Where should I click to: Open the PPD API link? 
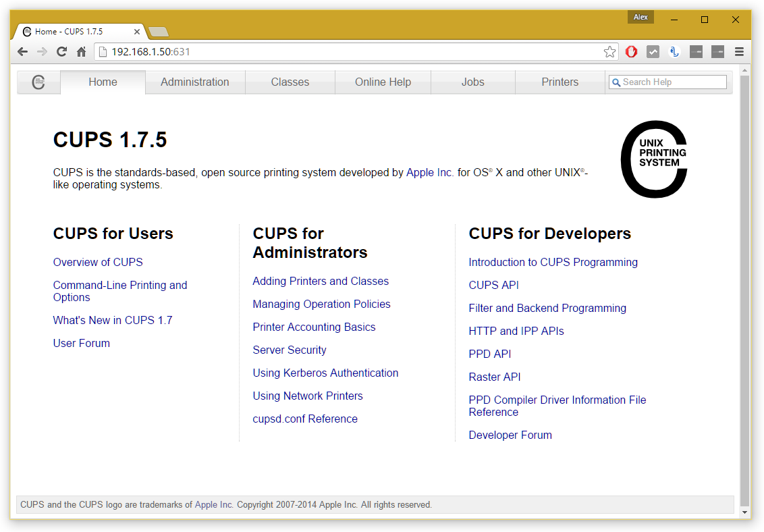490,354
